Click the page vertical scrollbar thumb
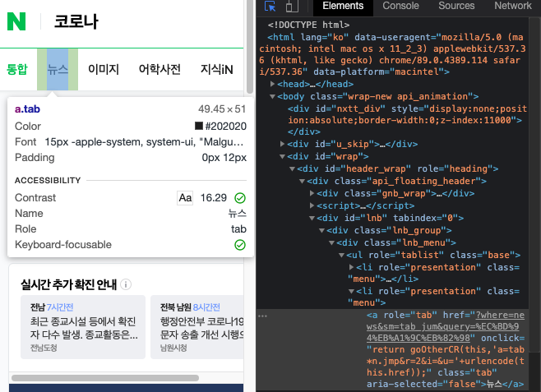 250,47
